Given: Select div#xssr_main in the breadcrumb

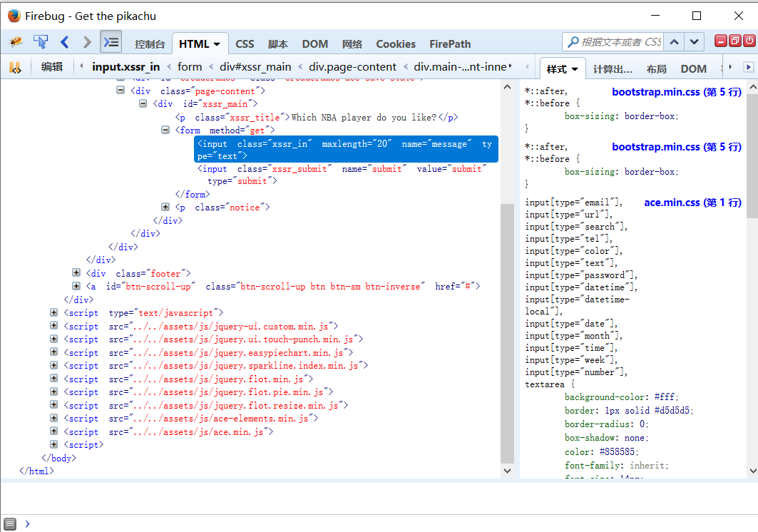Looking at the screenshot, I should pyautogui.click(x=255, y=67).
